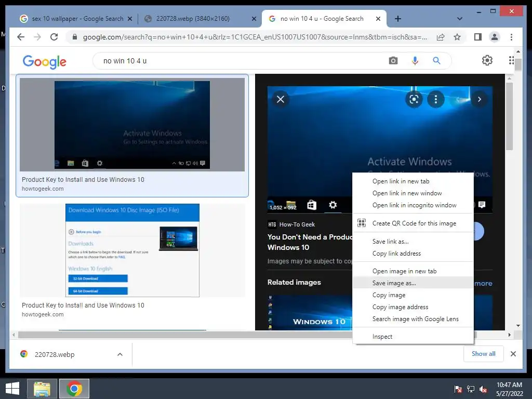Click the browser forward arrow
Viewport: 532px width, 399px height.
[37, 37]
